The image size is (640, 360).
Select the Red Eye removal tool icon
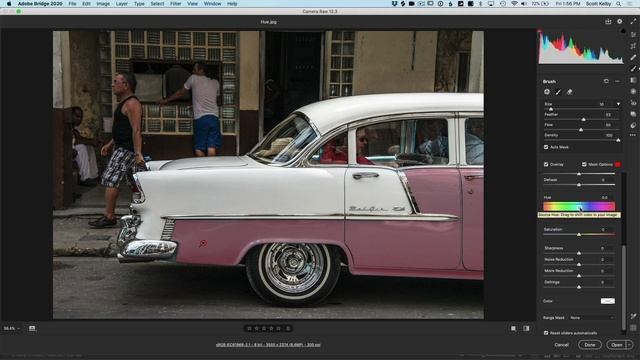point(633,103)
